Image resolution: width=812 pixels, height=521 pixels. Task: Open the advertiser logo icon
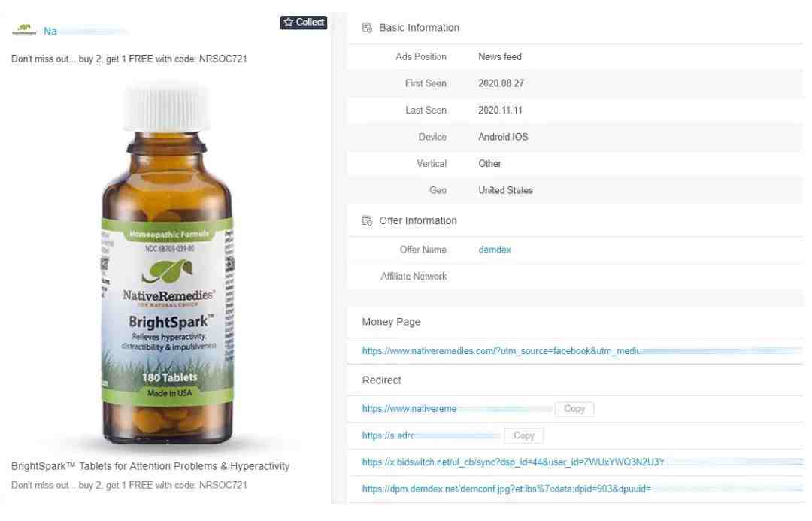click(x=24, y=30)
